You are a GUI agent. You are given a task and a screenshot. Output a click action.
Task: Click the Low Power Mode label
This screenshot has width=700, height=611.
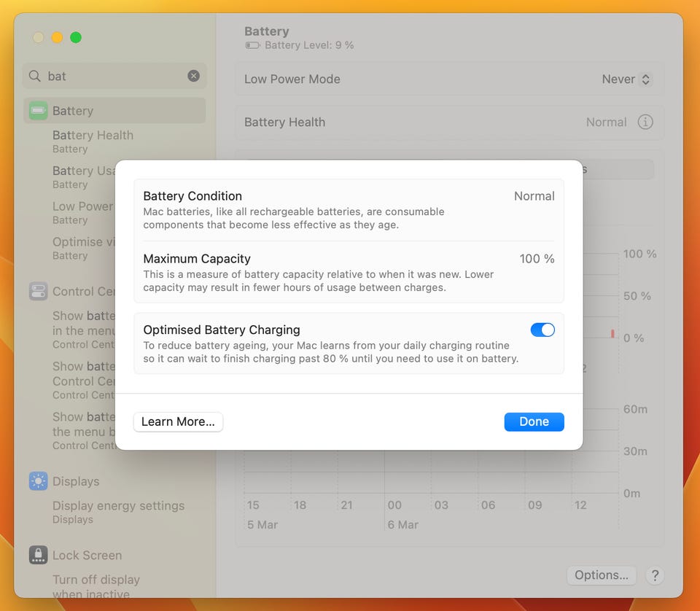point(292,79)
